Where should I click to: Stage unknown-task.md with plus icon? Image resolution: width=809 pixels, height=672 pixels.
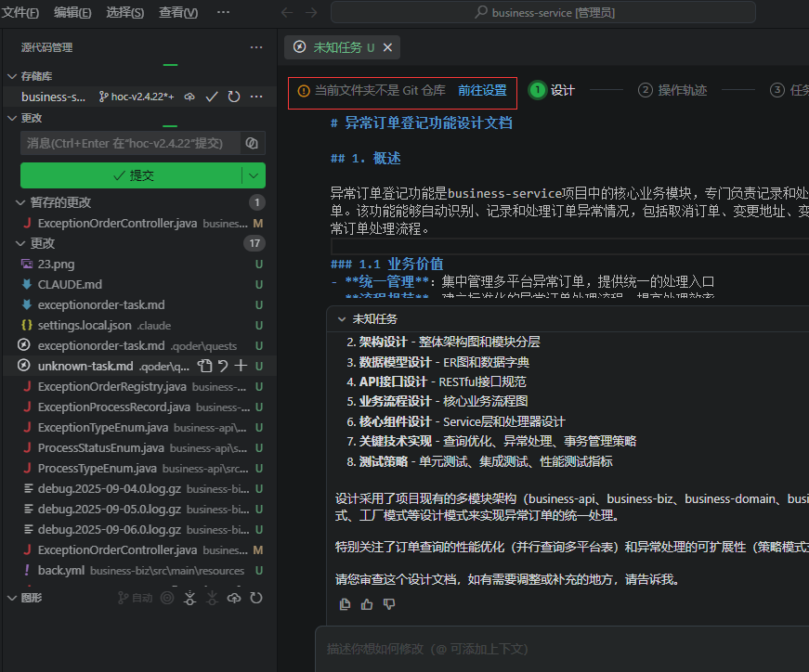(241, 366)
